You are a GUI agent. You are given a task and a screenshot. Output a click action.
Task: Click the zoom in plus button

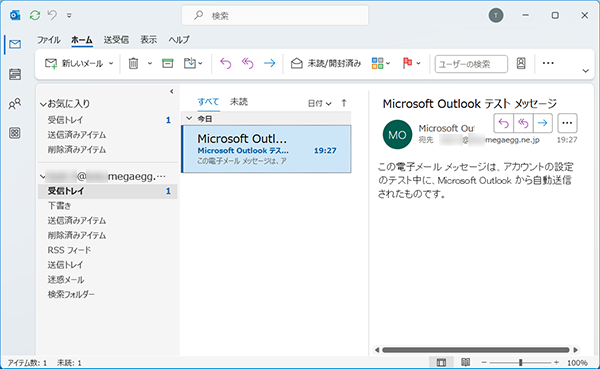click(556, 362)
